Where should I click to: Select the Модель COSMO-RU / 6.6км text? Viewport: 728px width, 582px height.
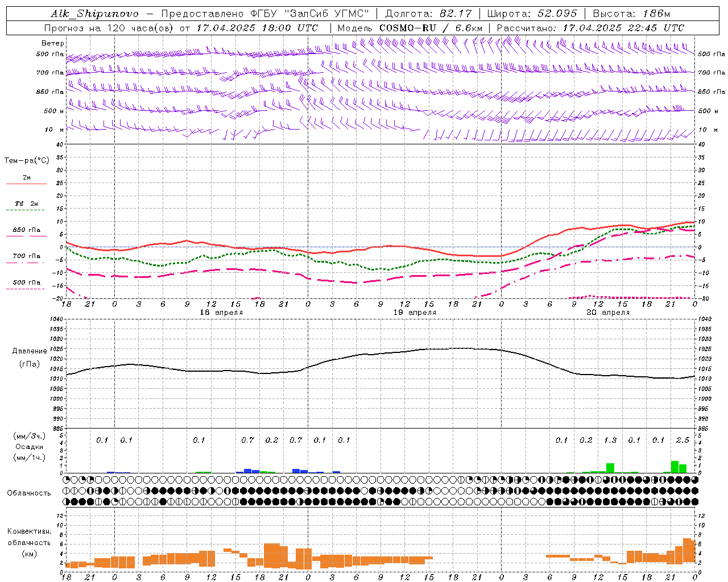pyautogui.click(x=410, y=28)
